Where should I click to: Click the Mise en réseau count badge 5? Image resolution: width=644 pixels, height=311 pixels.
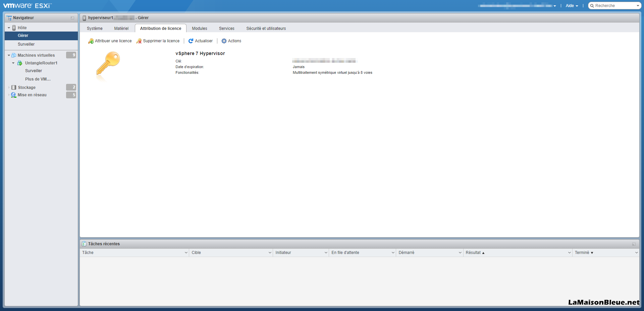pyautogui.click(x=71, y=95)
